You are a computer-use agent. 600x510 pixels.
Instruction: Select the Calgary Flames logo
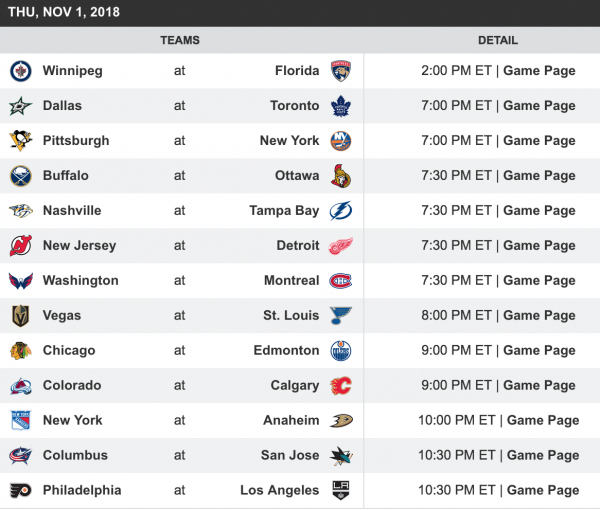point(340,386)
